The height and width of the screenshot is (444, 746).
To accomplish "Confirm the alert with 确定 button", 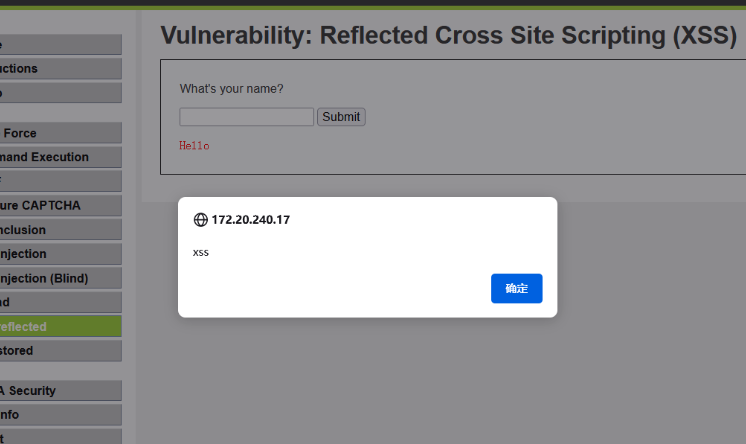I will click(x=516, y=288).
